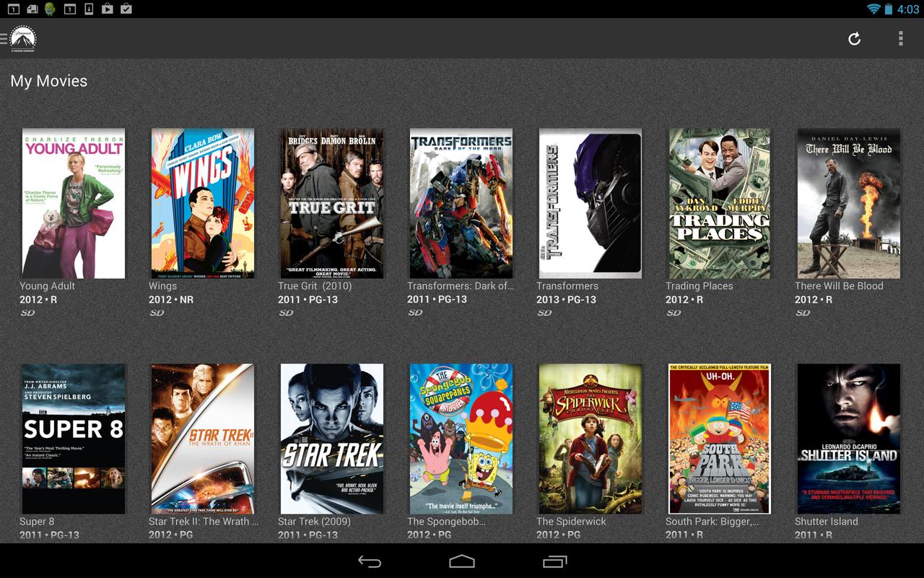Open the True Grit movie poster
The image size is (924, 578).
coord(332,204)
